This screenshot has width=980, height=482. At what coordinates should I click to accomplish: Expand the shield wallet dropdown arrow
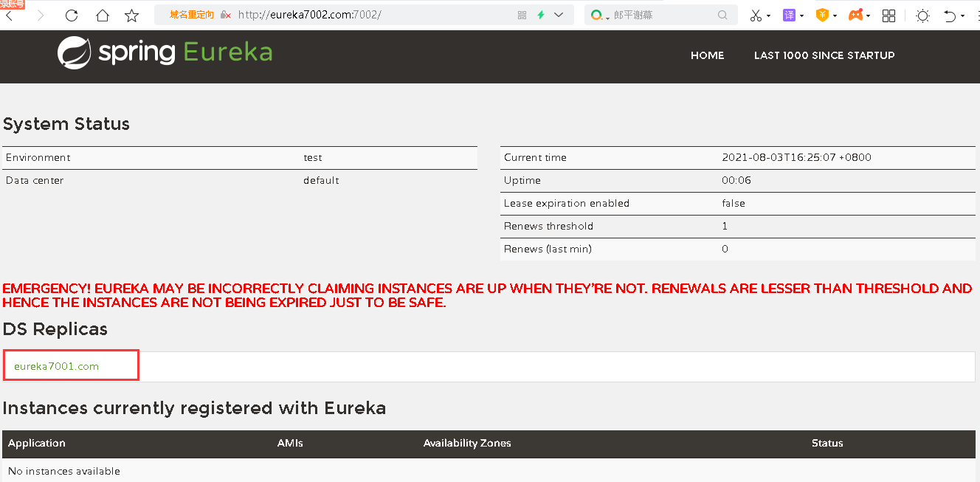(x=835, y=16)
